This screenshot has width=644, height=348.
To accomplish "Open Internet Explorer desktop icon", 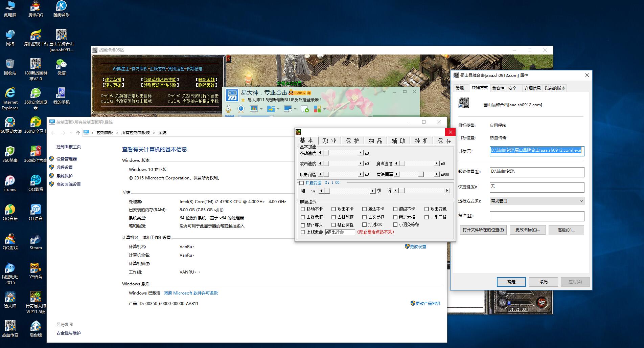I will coord(10,99).
